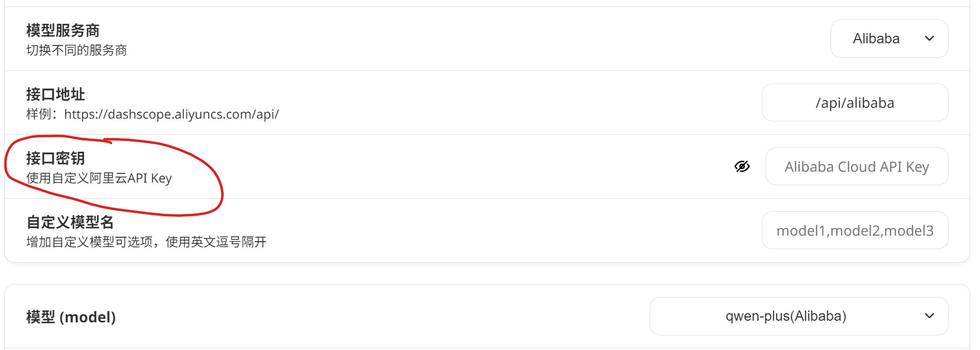This screenshot has width=980, height=350.
Task: Focus the /api/alibaba endpoint field
Action: [x=854, y=102]
